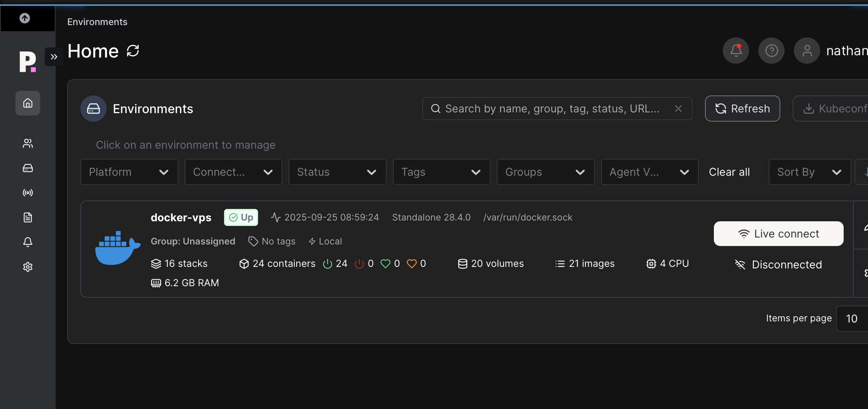Open the help question mark icon
Viewport: 868px width, 409px height.
[771, 51]
